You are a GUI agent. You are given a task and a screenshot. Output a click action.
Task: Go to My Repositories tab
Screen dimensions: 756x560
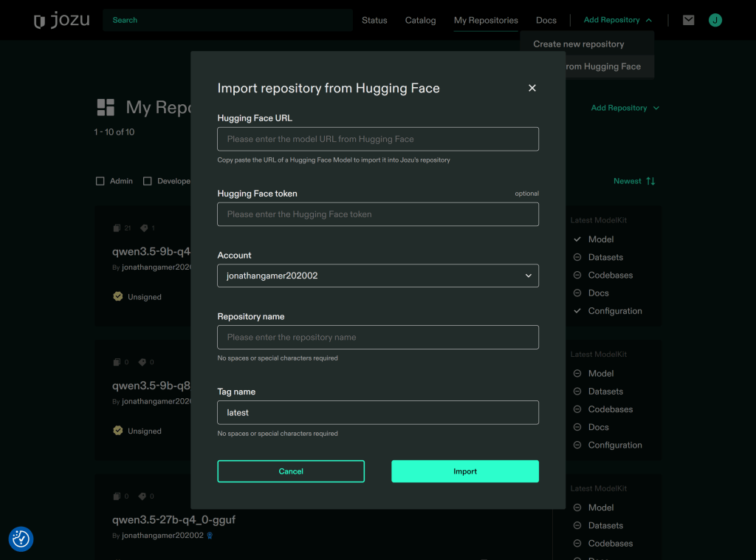click(486, 20)
